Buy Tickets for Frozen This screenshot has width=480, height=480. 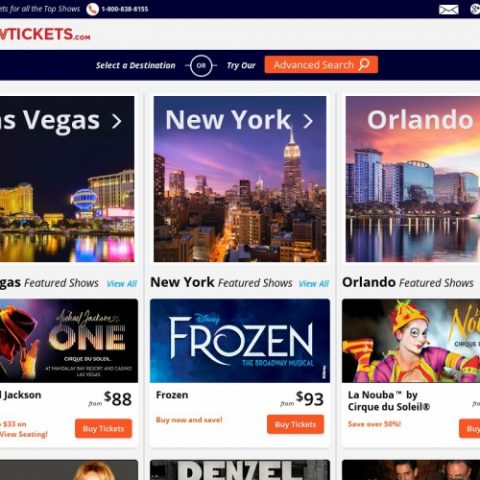click(x=295, y=424)
